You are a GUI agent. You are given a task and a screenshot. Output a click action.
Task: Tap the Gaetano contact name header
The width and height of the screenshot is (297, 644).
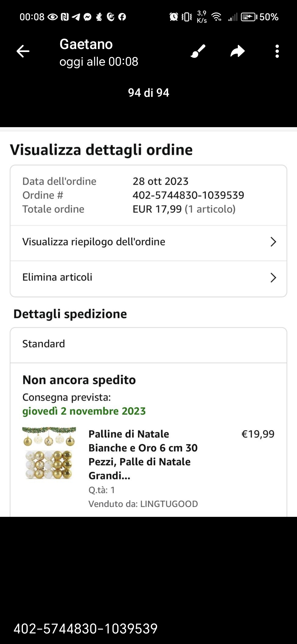(86, 44)
